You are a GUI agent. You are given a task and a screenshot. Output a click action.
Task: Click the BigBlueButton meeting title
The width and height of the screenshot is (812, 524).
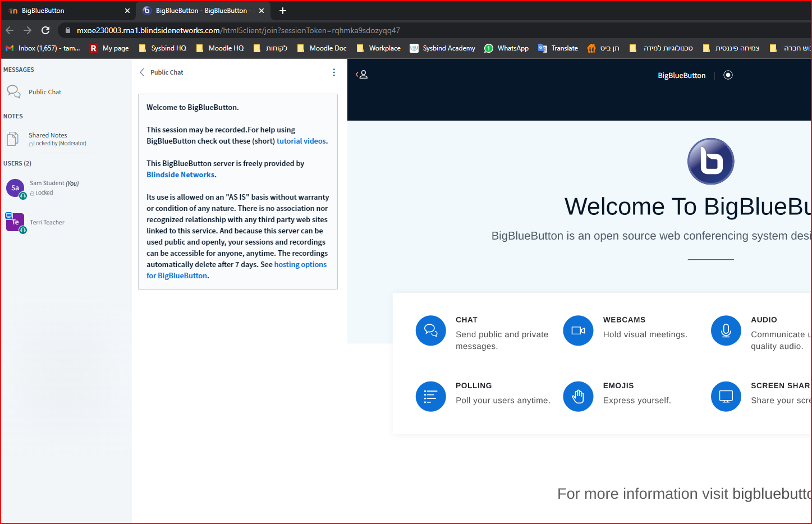[681, 75]
